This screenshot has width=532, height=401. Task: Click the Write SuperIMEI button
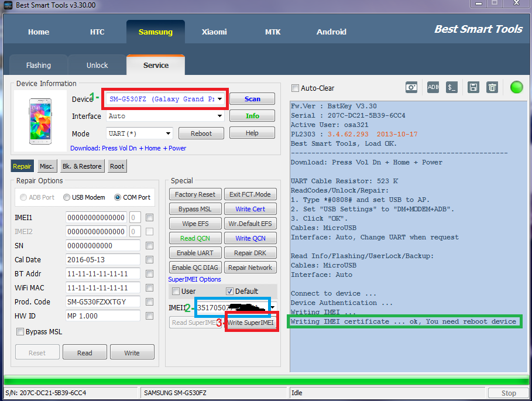click(250, 323)
